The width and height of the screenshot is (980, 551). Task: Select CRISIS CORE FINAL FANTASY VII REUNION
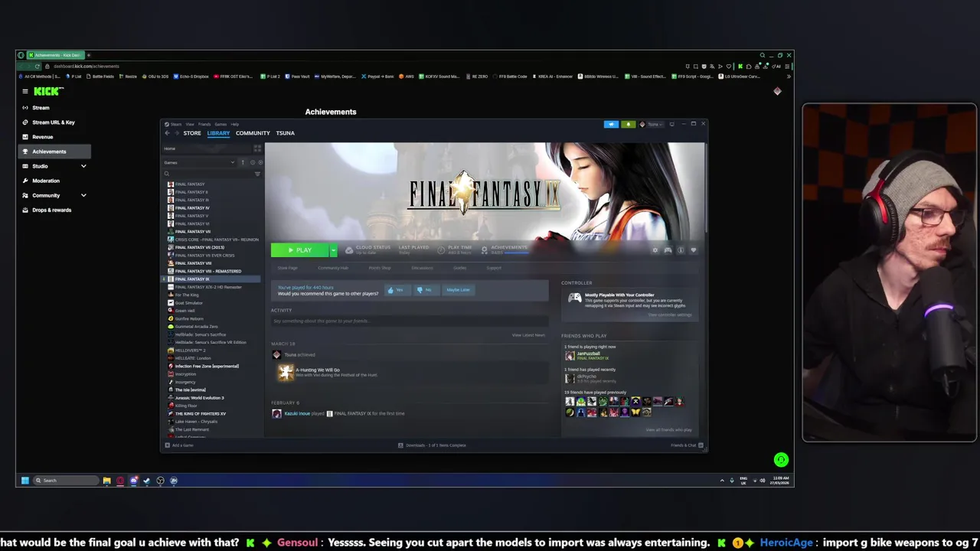[217, 240]
